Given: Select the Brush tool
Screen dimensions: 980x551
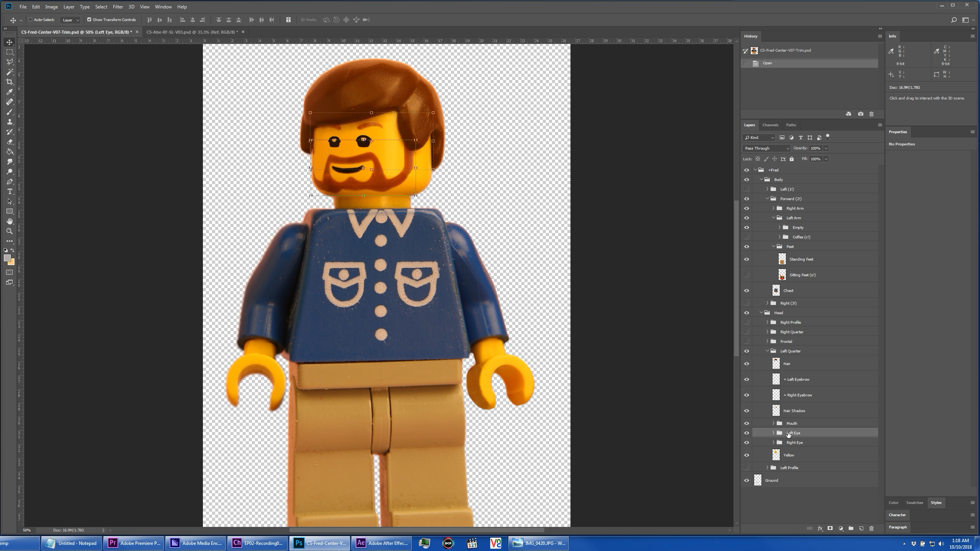Looking at the screenshot, I should coord(10,112).
